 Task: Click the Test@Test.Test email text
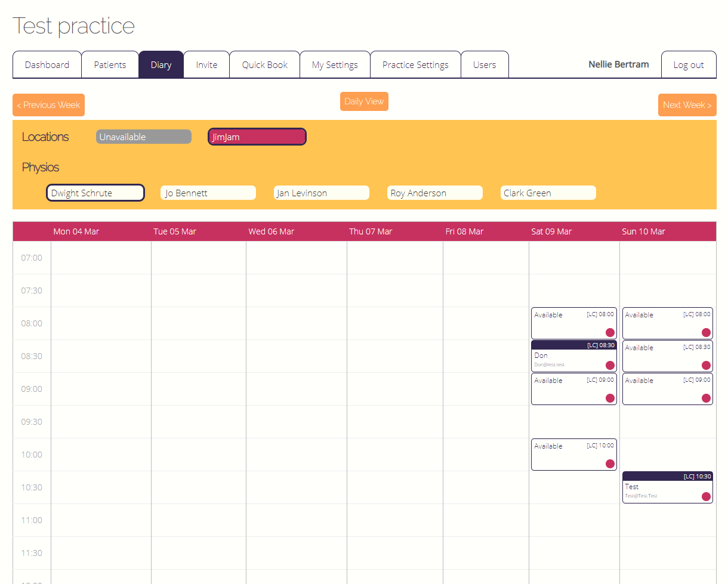[641, 496]
